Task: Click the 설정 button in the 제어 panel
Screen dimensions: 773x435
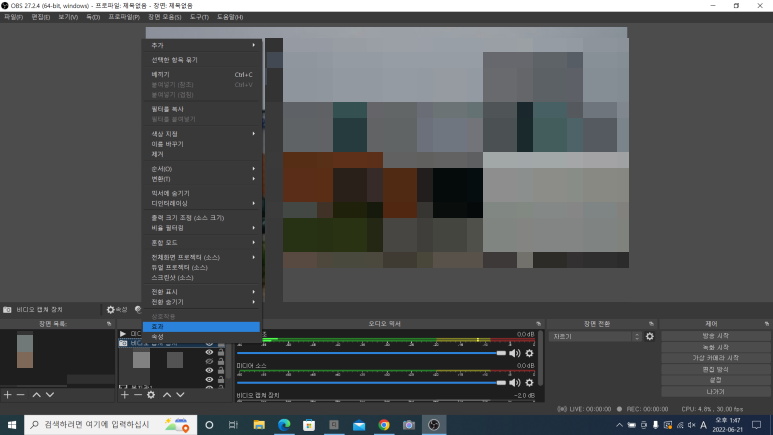Action: click(x=715, y=380)
